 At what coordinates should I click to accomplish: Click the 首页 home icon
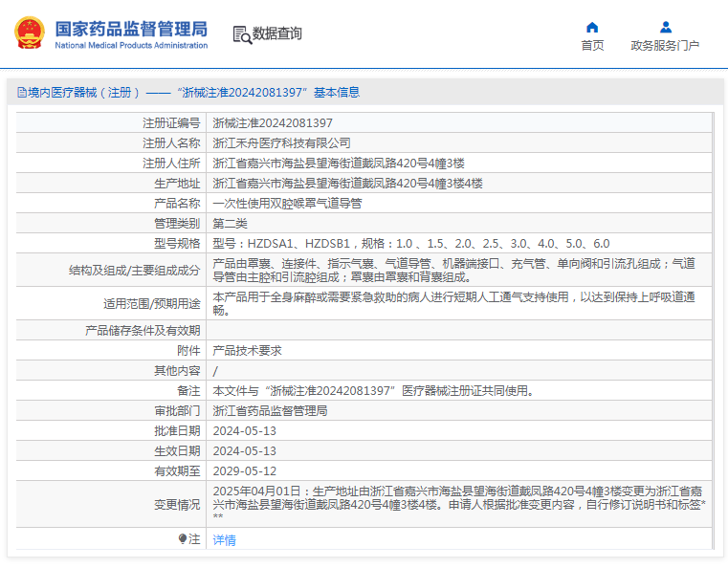click(x=592, y=28)
